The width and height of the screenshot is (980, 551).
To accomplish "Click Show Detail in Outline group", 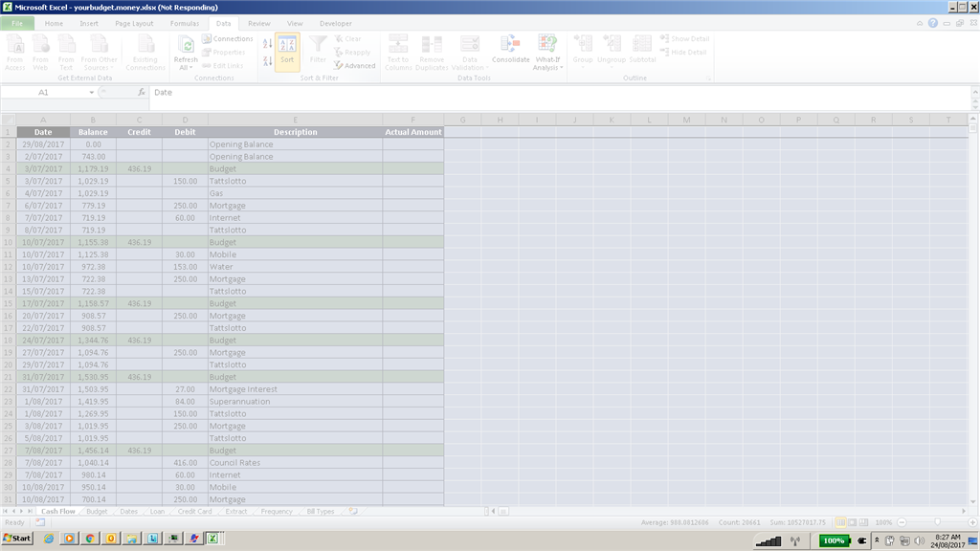I will tap(685, 38).
